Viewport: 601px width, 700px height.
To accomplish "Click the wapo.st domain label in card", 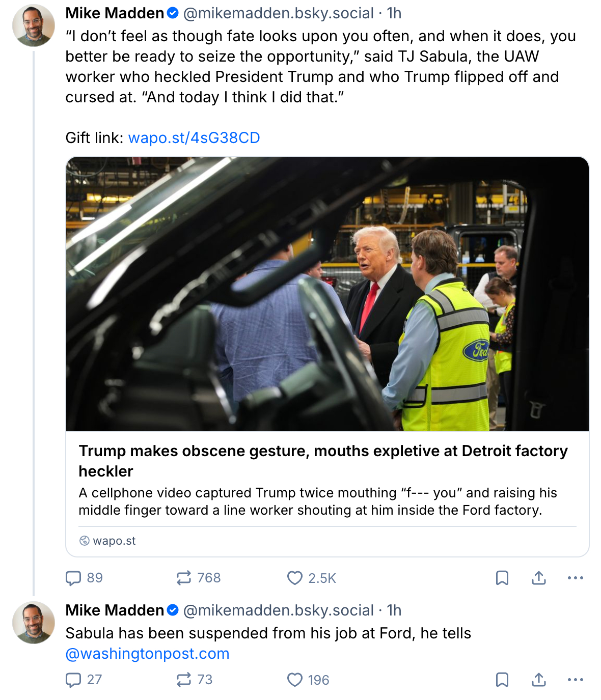I will pyautogui.click(x=114, y=541).
